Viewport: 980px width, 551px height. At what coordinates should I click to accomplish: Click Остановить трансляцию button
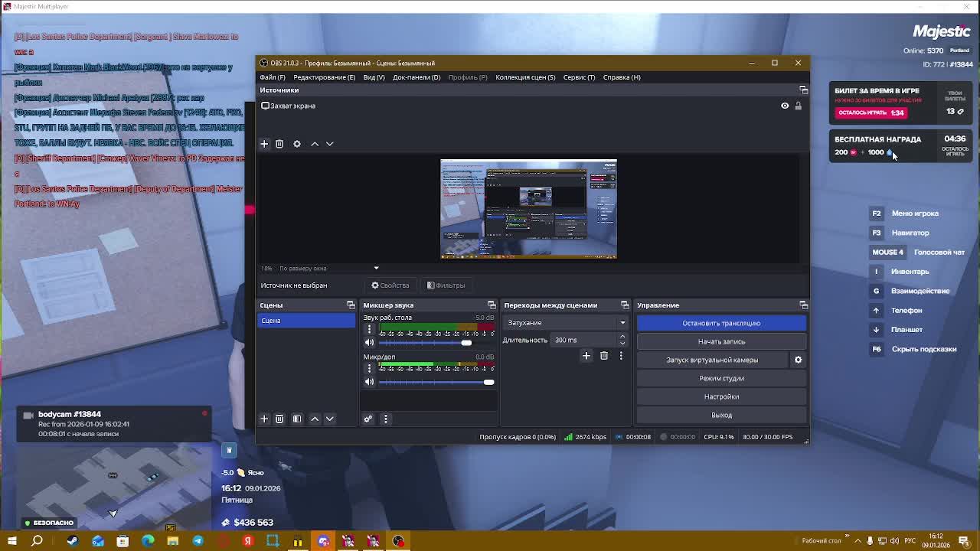coord(721,323)
